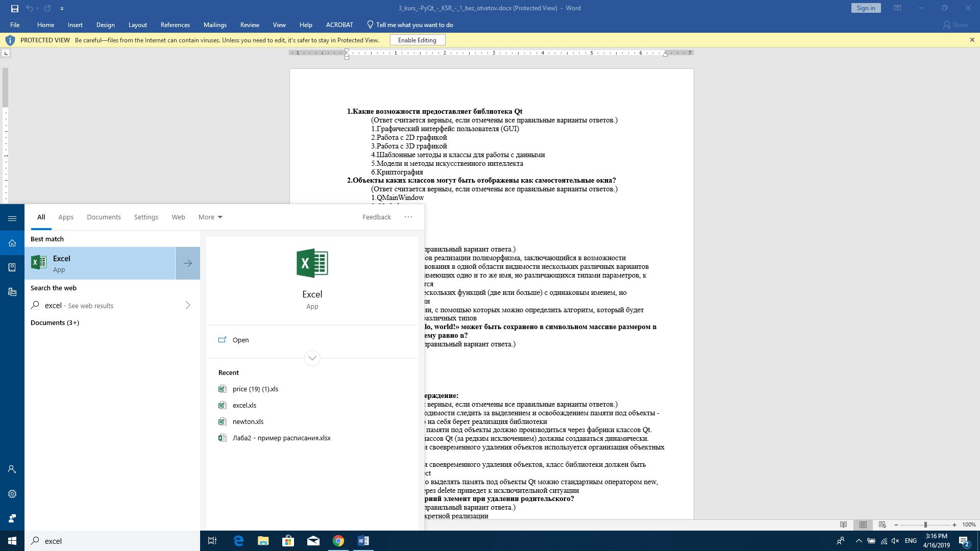This screenshot has height=551, width=980.
Task: Open File Explorer from the taskbar
Action: click(263, 541)
